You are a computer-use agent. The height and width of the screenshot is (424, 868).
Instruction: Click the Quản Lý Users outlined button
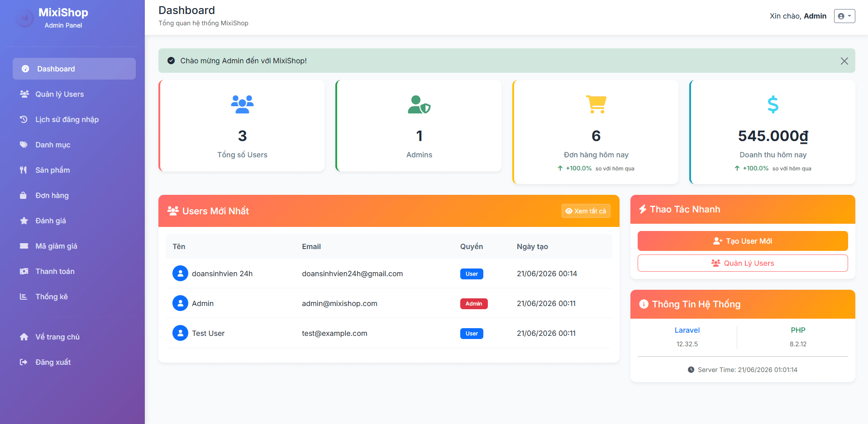743,263
